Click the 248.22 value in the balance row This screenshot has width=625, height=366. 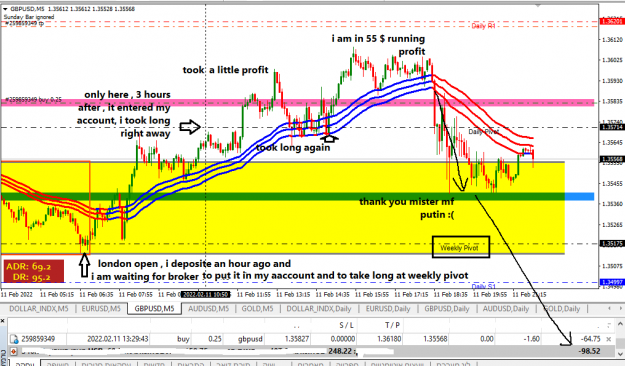tap(341, 351)
